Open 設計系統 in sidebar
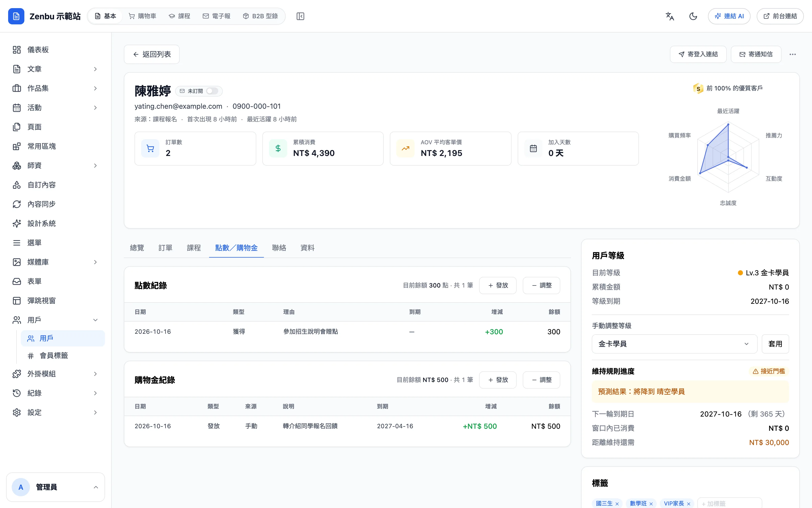The width and height of the screenshot is (812, 508). tap(55, 224)
